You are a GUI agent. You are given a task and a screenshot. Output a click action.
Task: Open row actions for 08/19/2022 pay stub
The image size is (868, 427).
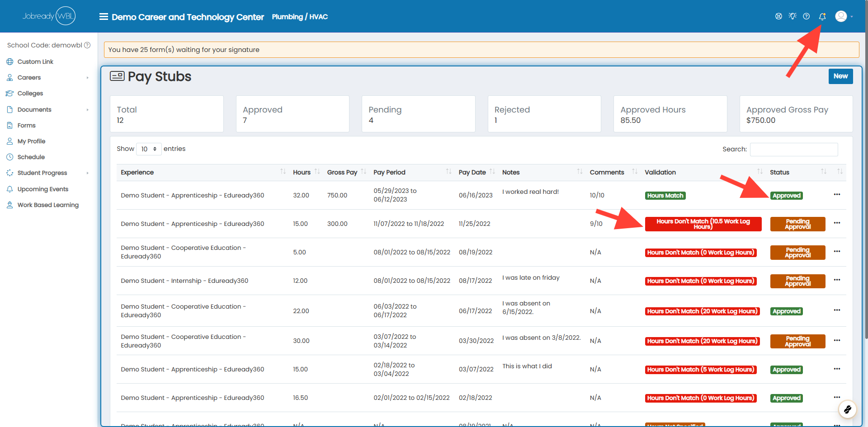[x=837, y=252]
